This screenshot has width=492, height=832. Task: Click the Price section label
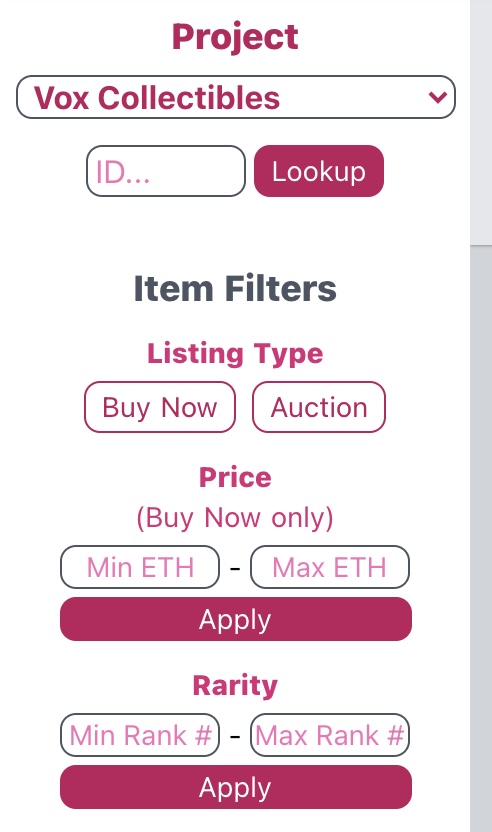point(235,477)
